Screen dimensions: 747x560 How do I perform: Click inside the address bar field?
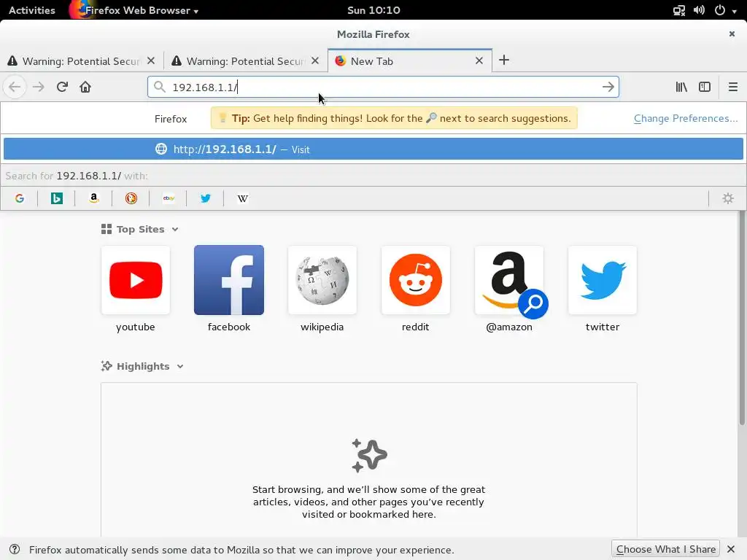[383, 87]
